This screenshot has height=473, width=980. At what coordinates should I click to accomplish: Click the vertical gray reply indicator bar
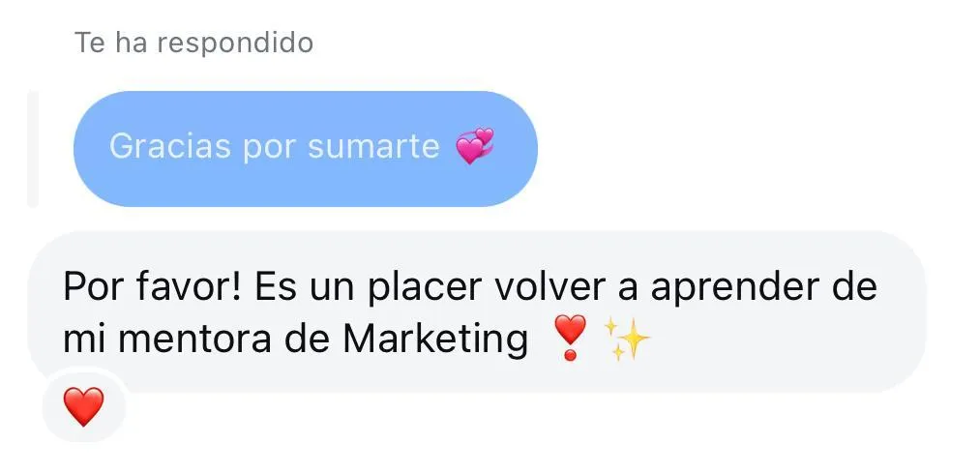(x=33, y=149)
